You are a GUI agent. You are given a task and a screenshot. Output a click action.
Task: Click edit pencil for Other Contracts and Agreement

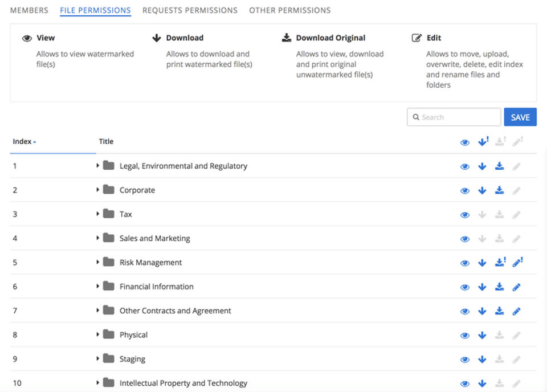[517, 311]
